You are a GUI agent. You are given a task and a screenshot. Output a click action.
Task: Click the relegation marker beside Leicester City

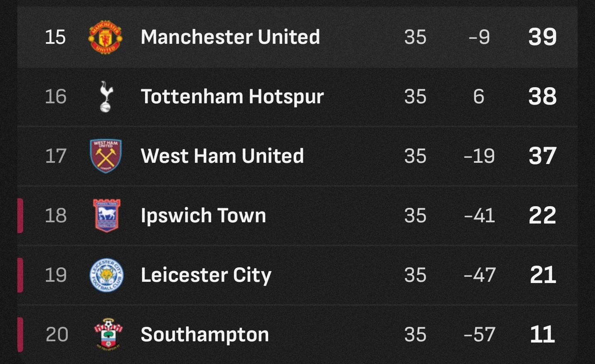(20, 275)
